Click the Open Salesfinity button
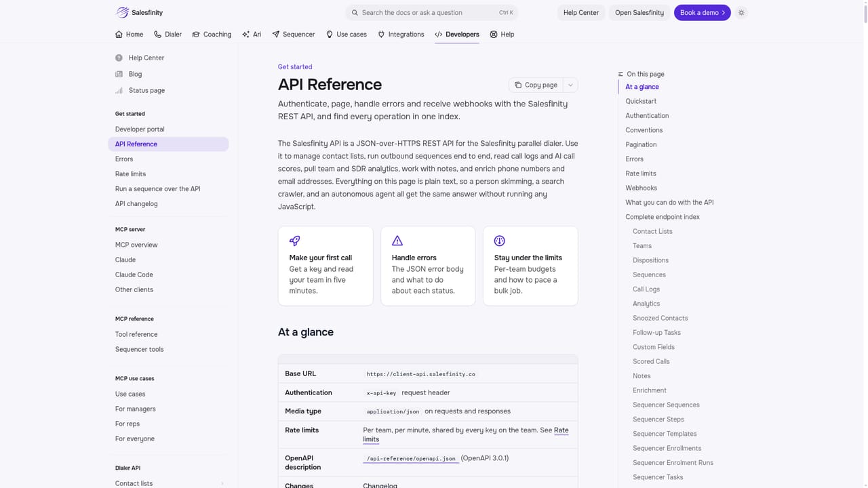 [x=639, y=12]
